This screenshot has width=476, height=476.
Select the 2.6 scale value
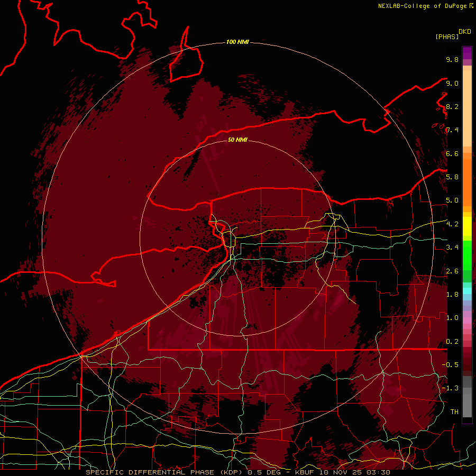[452, 271]
